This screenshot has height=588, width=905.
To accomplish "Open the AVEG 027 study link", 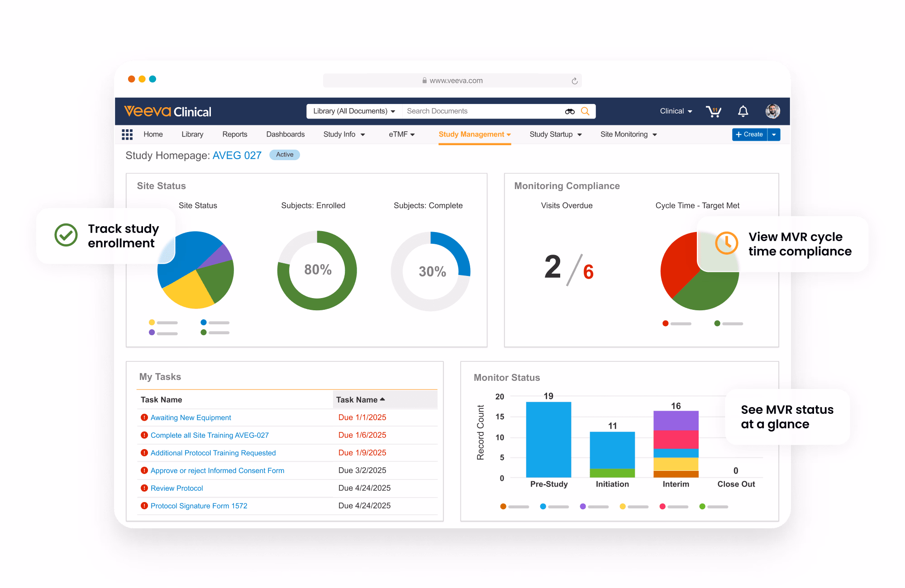I will point(237,155).
